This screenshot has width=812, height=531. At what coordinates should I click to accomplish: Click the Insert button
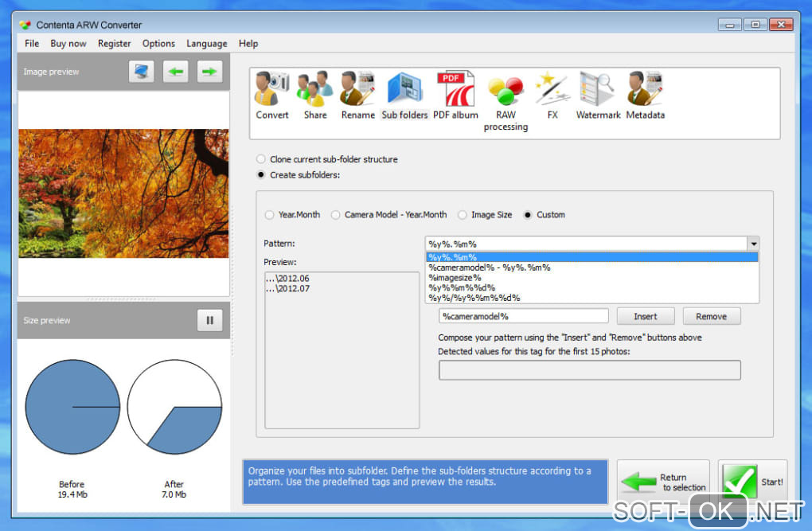click(646, 316)
